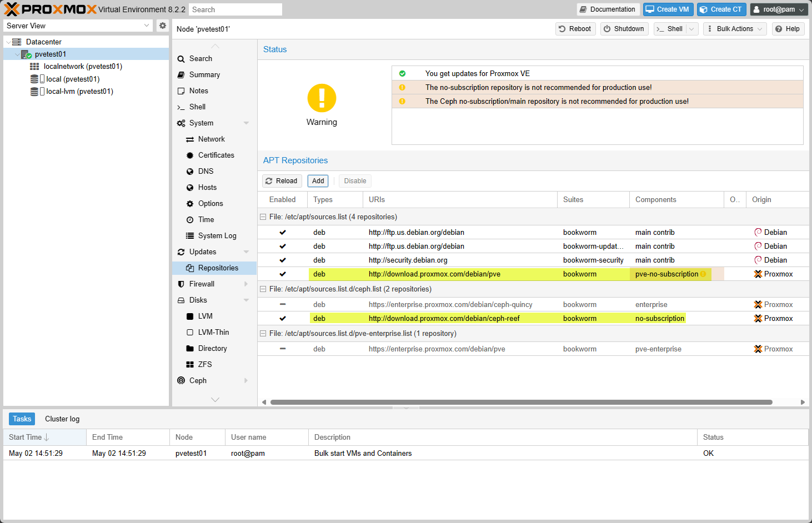The image size is (812, 523).
Task: Click the Add repository button
Action: coord(318,181)
